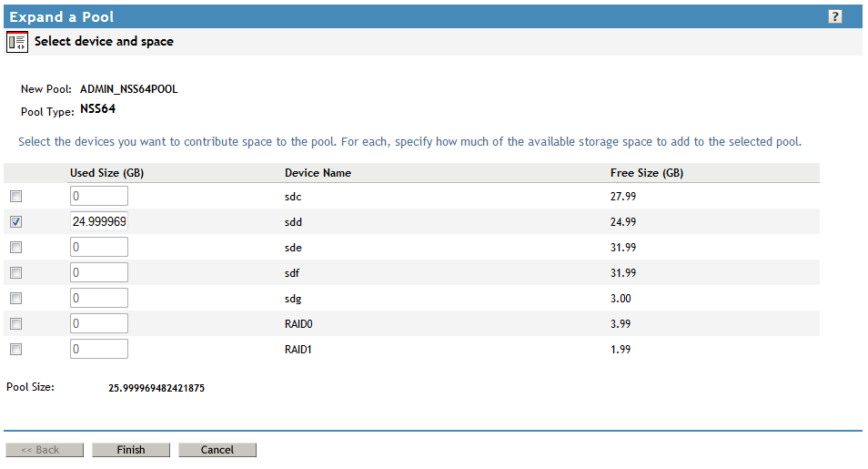This screenshot has width=868, height=469.
Task: Click the 31.99 free size for sdf
Action: (x=623, y=273)
